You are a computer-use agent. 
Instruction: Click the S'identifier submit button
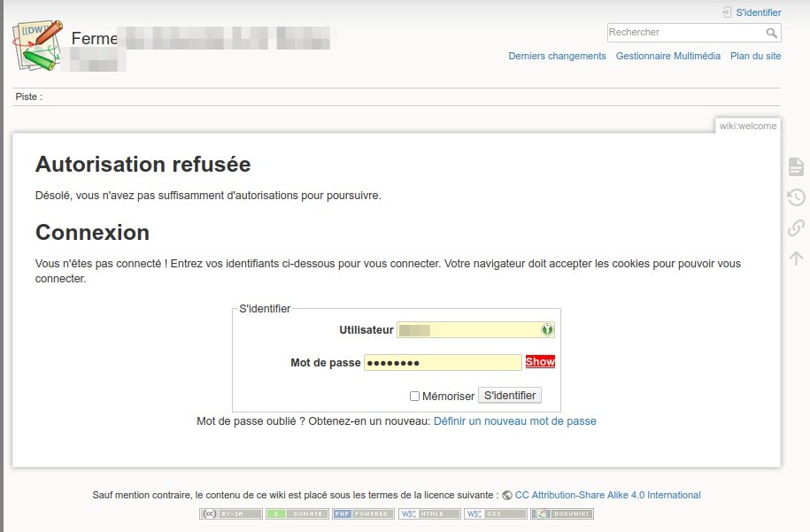click(x=509, y=395)
